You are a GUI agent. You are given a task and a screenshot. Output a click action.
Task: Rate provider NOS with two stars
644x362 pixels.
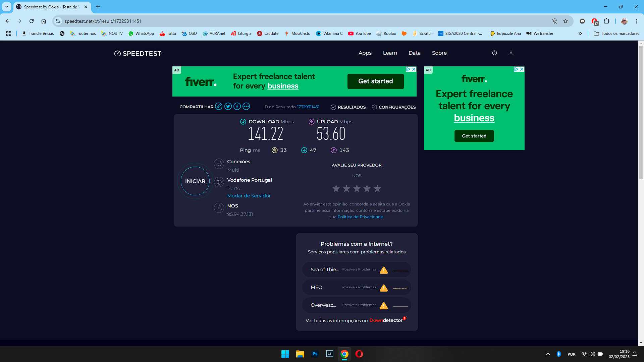pos(346,189)
